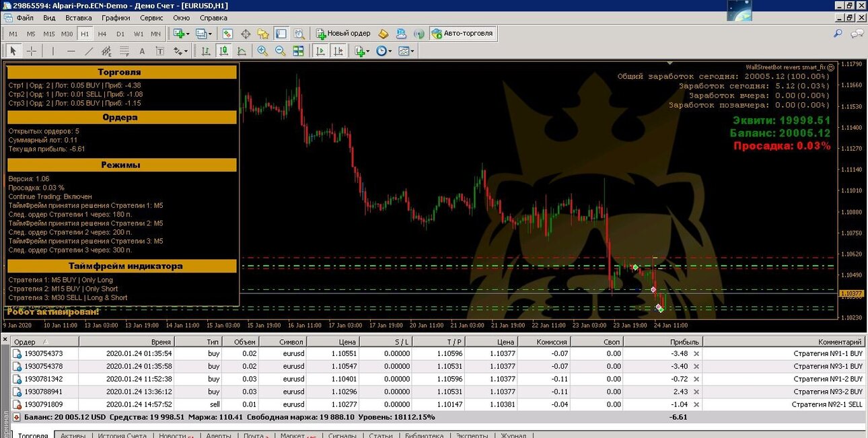This screenshot has width=868, height=438.
Task: Switch chart to D1 timeframe
Action: [120, 34]
